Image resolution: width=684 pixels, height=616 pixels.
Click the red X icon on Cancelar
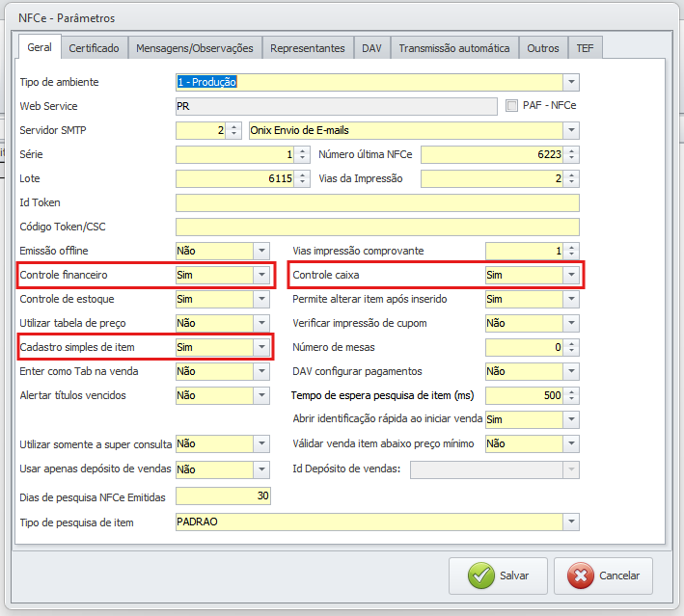coord(581,576)
